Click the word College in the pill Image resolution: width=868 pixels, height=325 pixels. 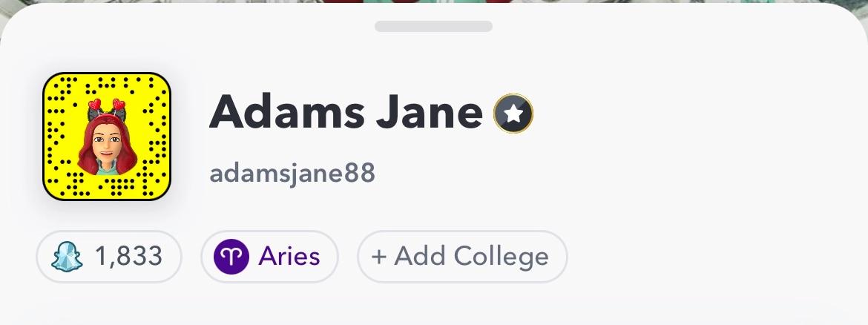pyautogui.click(x=501, y=257)
